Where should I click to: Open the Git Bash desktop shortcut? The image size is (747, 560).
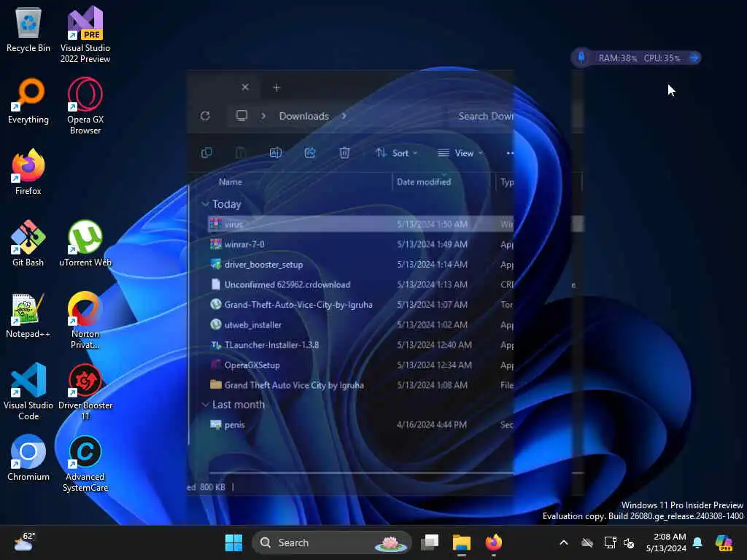28,244
